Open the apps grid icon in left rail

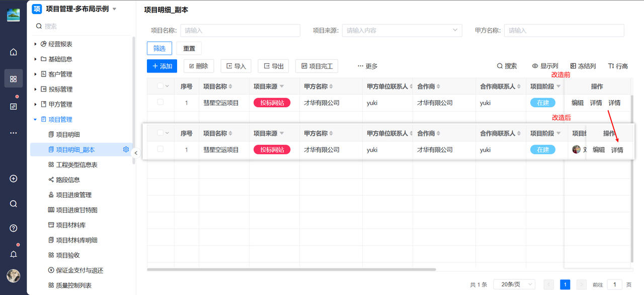[x=14, y=79]
